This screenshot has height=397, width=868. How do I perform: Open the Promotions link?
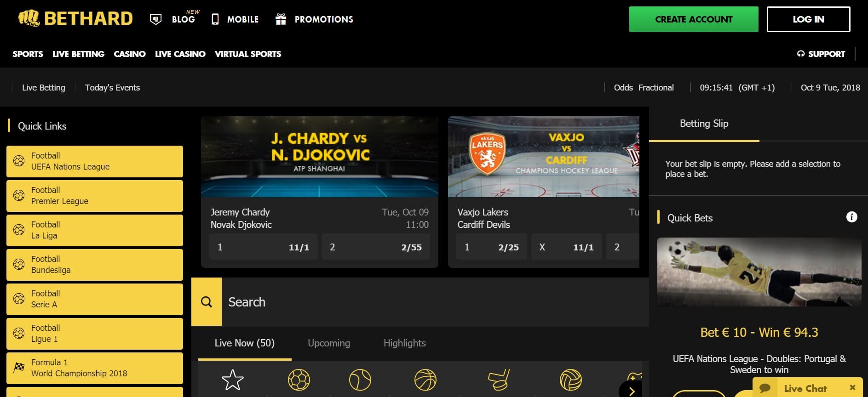tap(324, 19)
